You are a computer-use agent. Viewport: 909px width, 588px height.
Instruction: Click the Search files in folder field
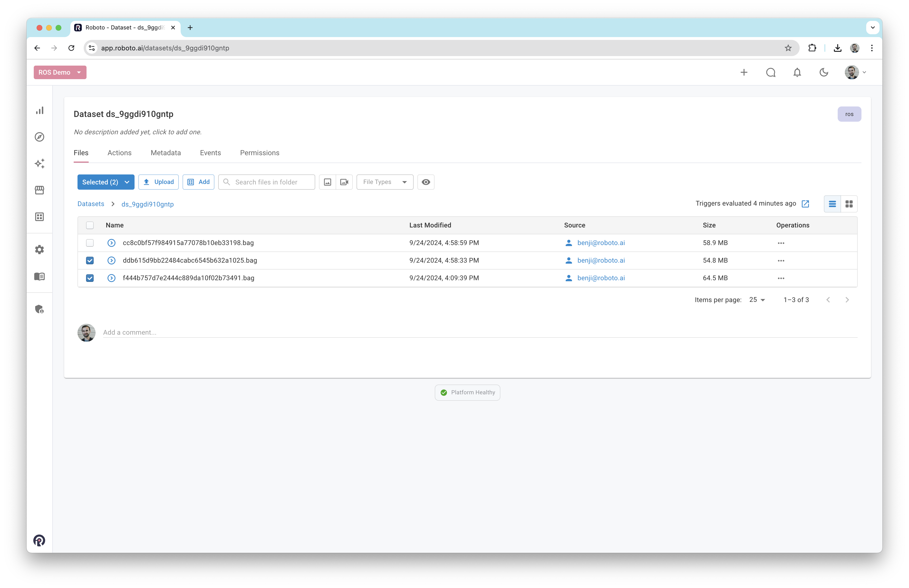click(271, 182)
